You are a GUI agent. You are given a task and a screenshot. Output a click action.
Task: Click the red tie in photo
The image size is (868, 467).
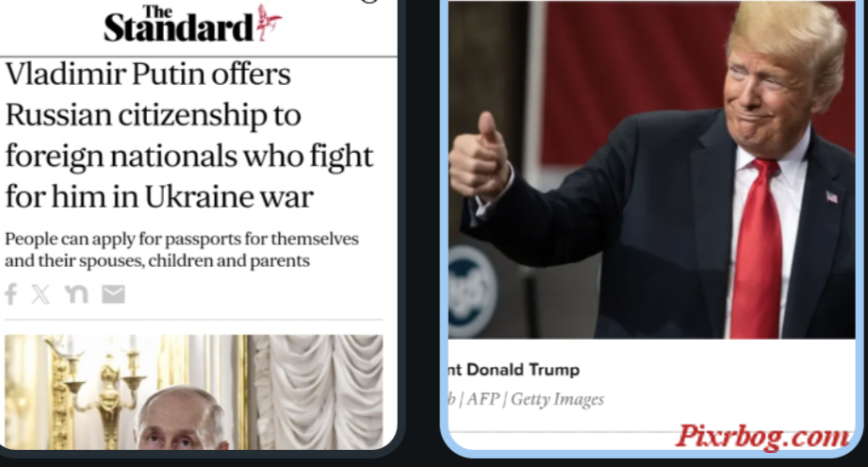click(x=756, y=248)
